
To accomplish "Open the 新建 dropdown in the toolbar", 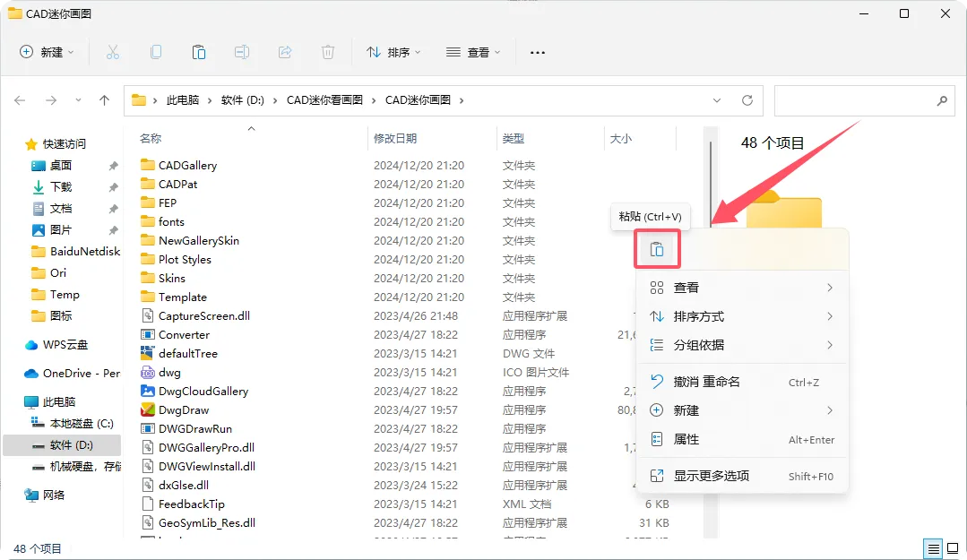I will pos(47,53).
